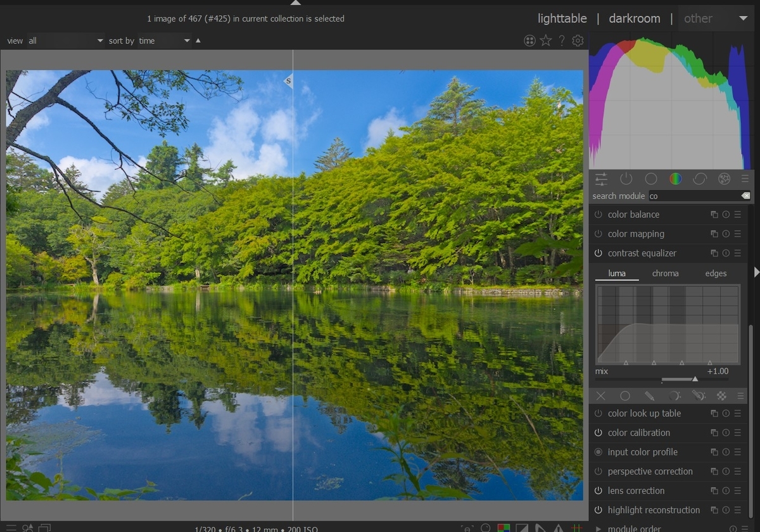This screenshot has width=760, height=532.
Task: Expand the lens correction module
Action: click(636, 491)
